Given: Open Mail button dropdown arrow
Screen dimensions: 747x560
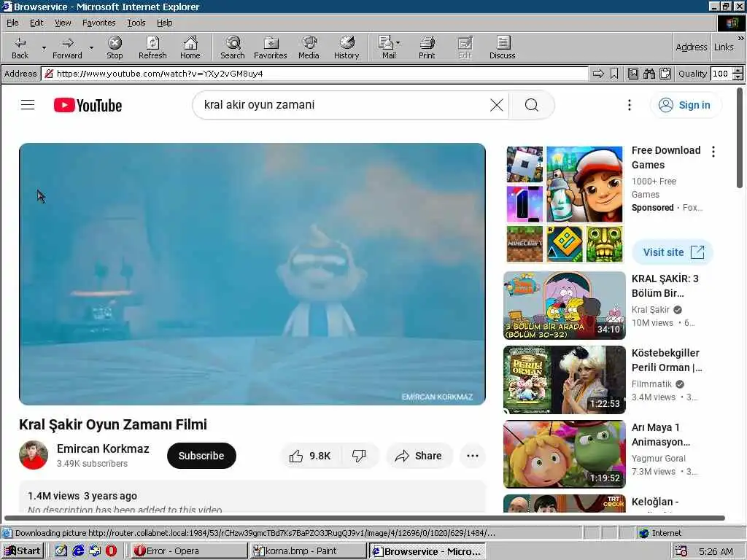Looking at the screenshot, I should [x=398, y=43].
